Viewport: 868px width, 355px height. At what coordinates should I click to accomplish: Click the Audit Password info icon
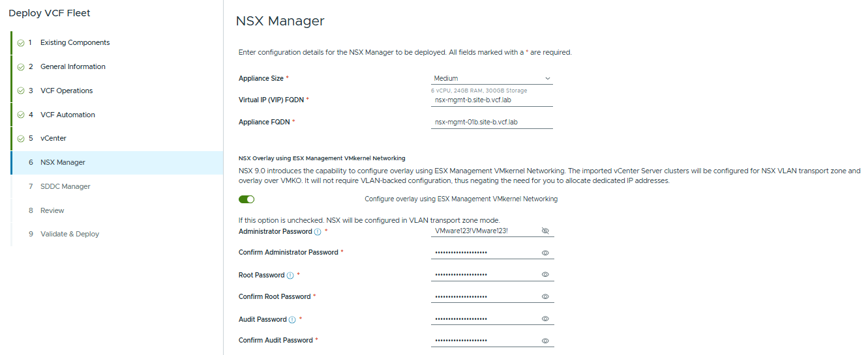click(292, 320)
